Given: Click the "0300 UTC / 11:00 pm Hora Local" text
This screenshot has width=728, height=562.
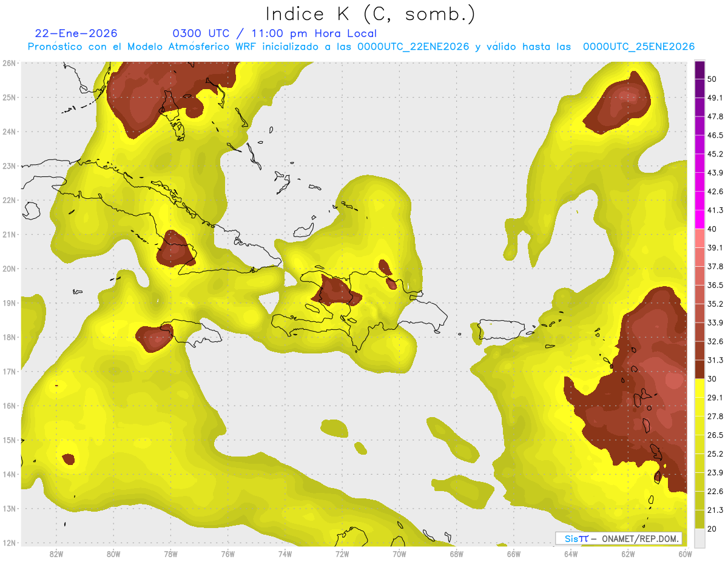Looking at the screenshot, I should click(x=275, y=33).
